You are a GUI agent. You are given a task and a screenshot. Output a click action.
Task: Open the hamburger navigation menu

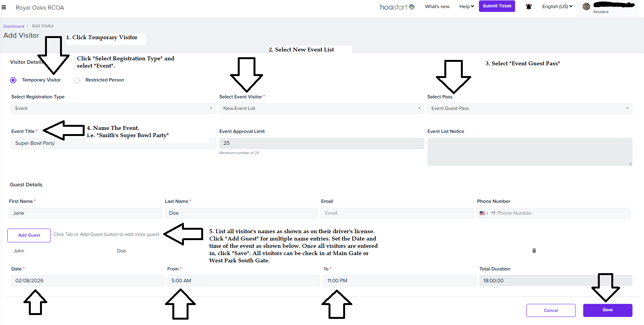[4, 7]
